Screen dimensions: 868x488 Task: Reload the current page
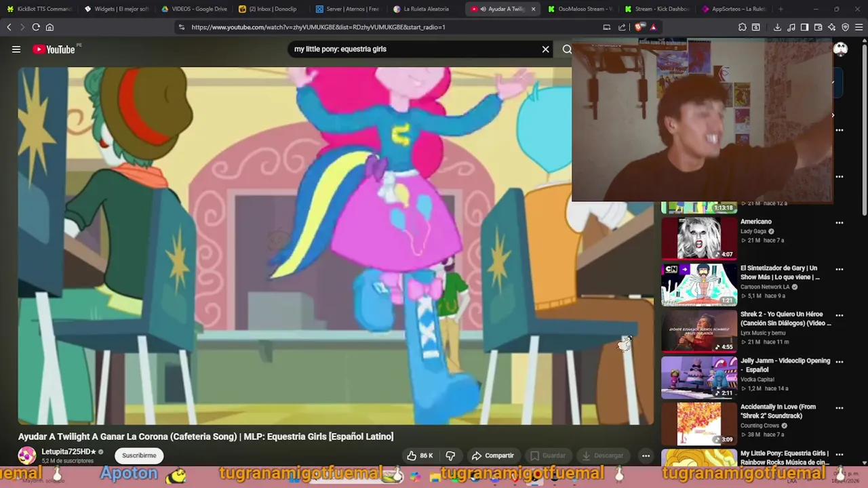(x=36, y=27)
